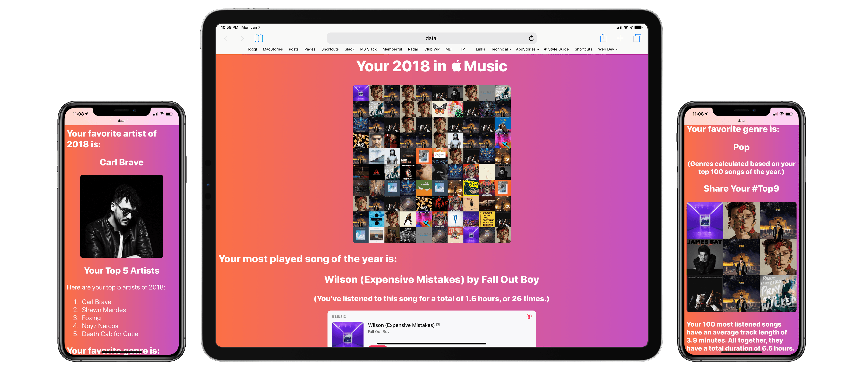Tap the data: URL bar on right iPhone
868x370 pixels.
(741, 120)
